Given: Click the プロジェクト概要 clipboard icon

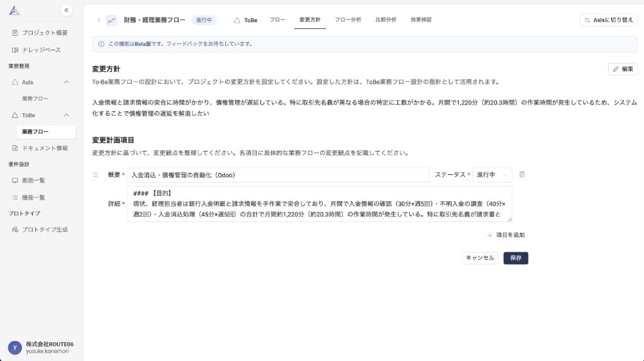Looking at the screenshot, I should coord(15,33).
